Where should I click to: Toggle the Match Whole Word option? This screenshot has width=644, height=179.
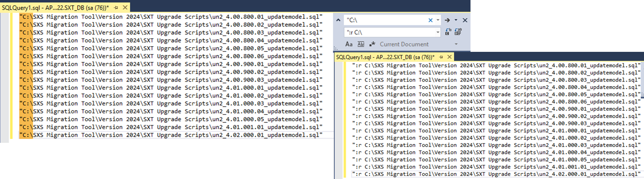click(361, 44)
